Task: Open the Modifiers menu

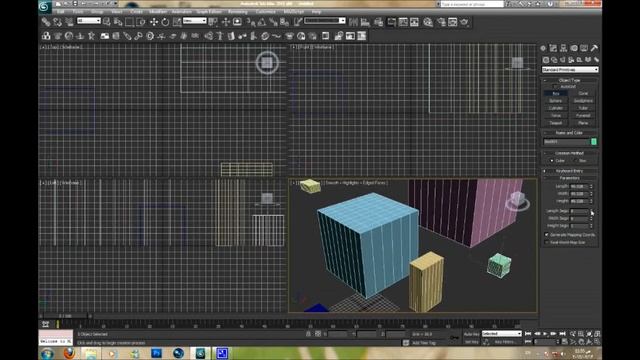Action: click(x=158, y=12)
